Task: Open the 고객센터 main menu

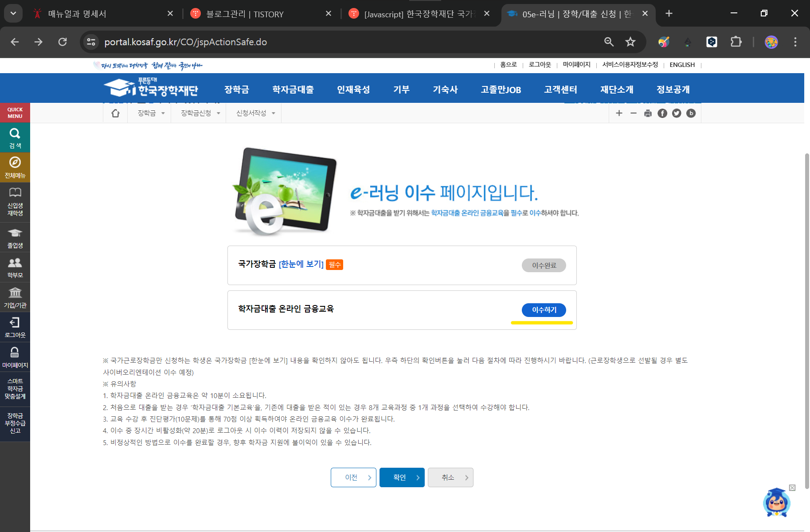Action: (560, 89)
